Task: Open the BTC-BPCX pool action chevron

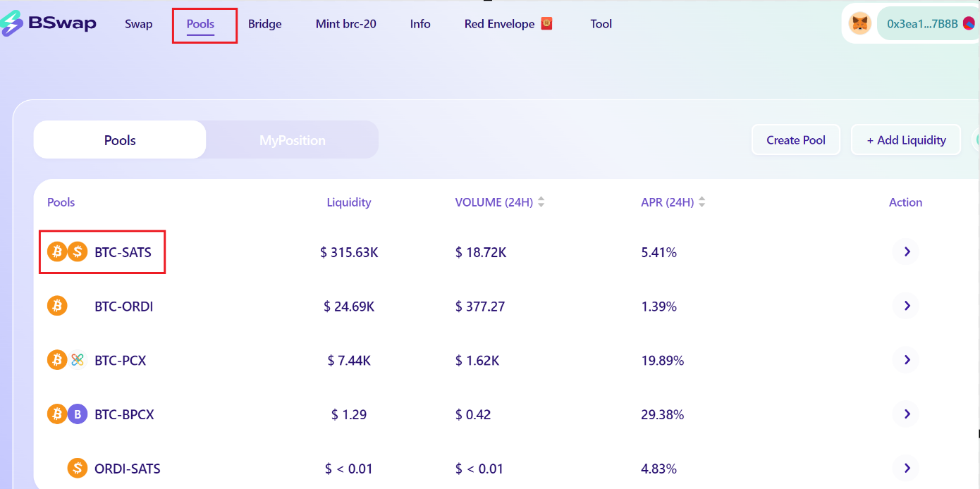Action: coord(907,414)
